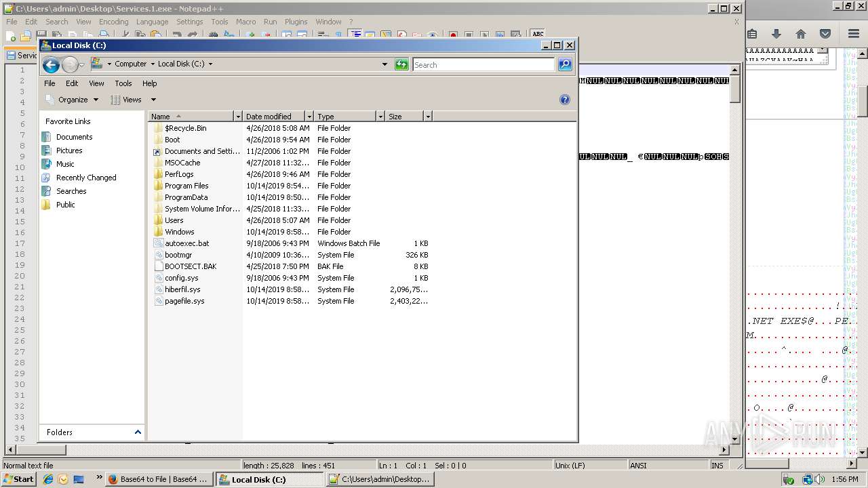Viewport: 868px width, 488px height.
Task: Open the Firefox downloads arrow icon
Action: [x=776, y=34]
